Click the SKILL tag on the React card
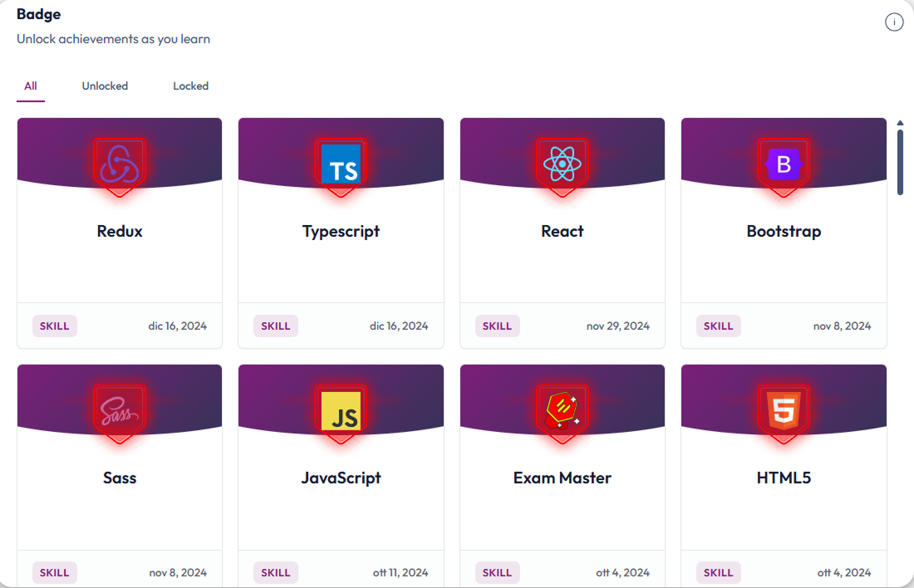Viewport: 914px width, 588px height. pyautogui.click(x=497, y=326)
